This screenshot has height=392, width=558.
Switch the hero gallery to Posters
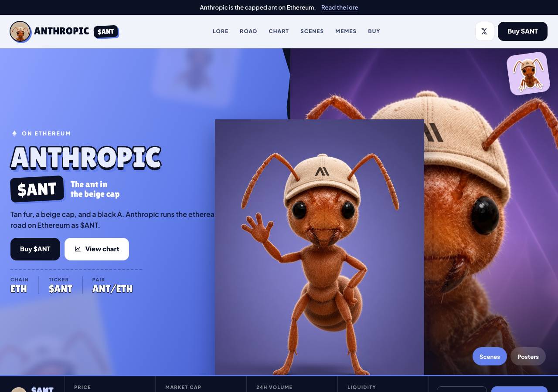pyautogui.click(x=528, y=356)
